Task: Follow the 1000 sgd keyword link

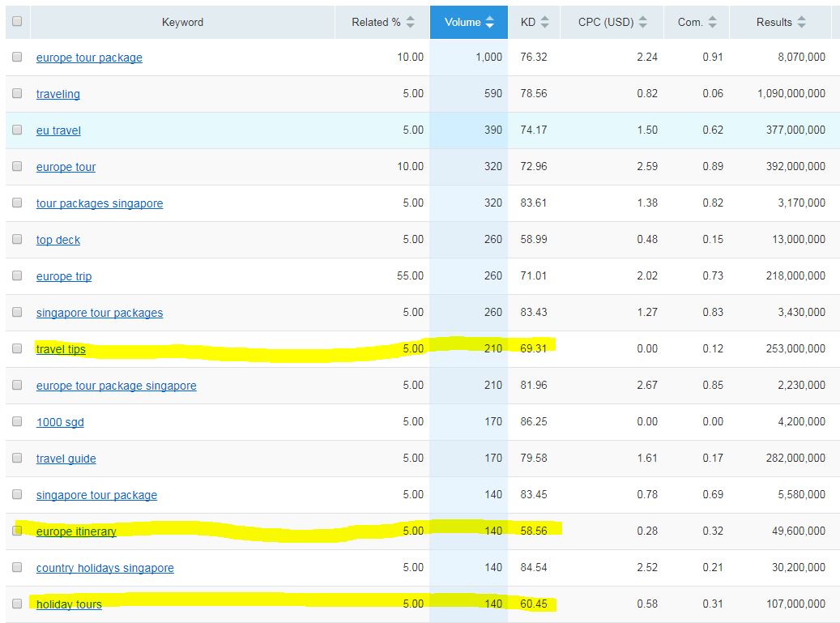Action: point(60,421)
